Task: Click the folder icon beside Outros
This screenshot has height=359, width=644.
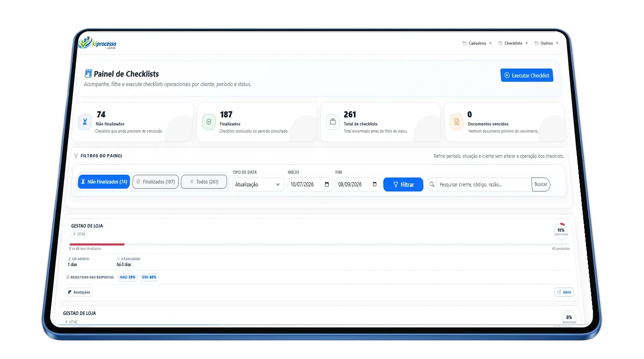Action: (x=536, y=43)
